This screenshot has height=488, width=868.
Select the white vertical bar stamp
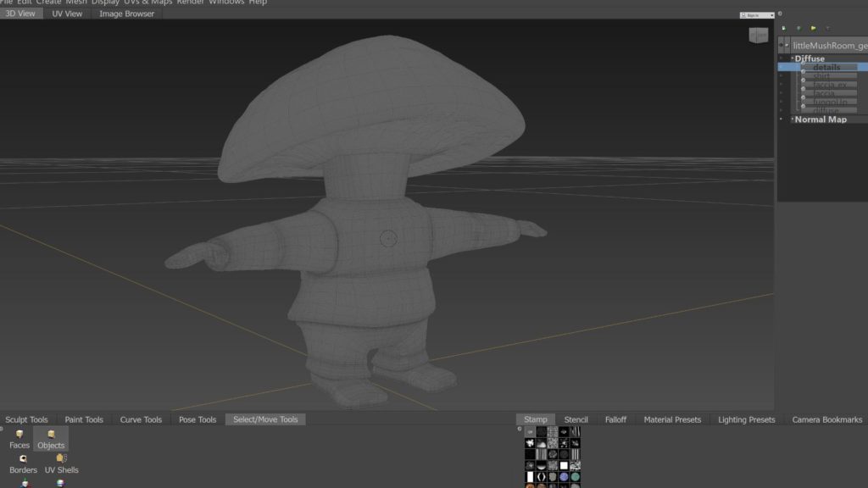pyautogui.click(x=530, y=476)
